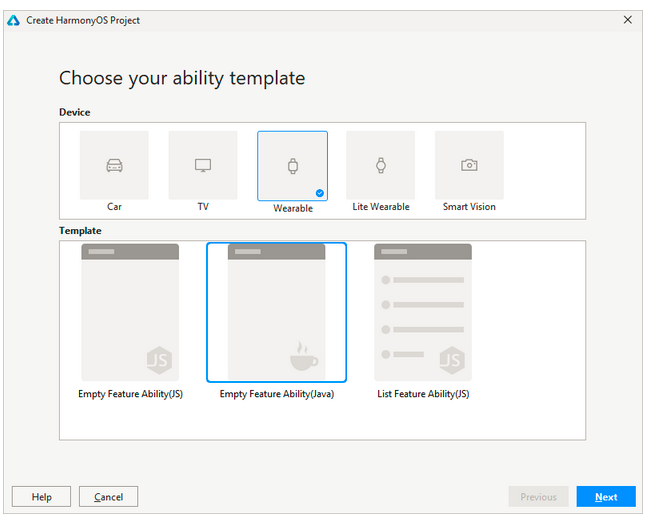Choose the List Feature Ability(JS) template thumbnail
This screenshot has height=522, width=649.
pos(423,312)
